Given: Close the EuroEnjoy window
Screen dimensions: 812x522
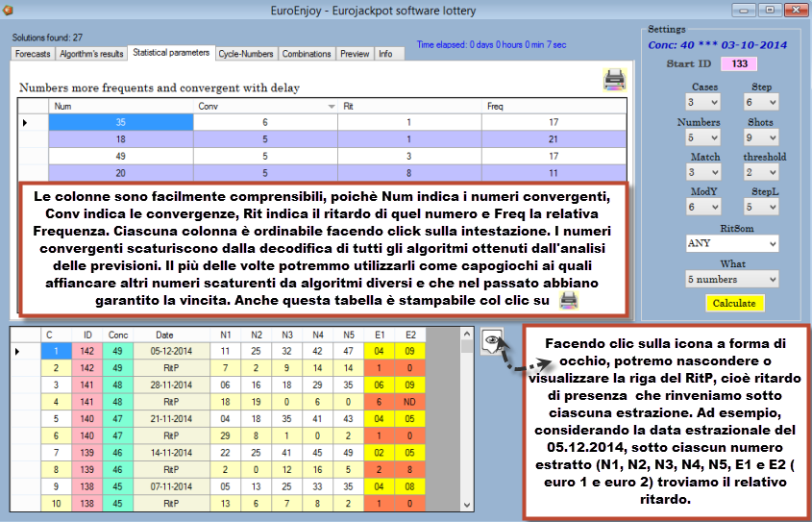Looking at the screenshot, I should point(797,10).
